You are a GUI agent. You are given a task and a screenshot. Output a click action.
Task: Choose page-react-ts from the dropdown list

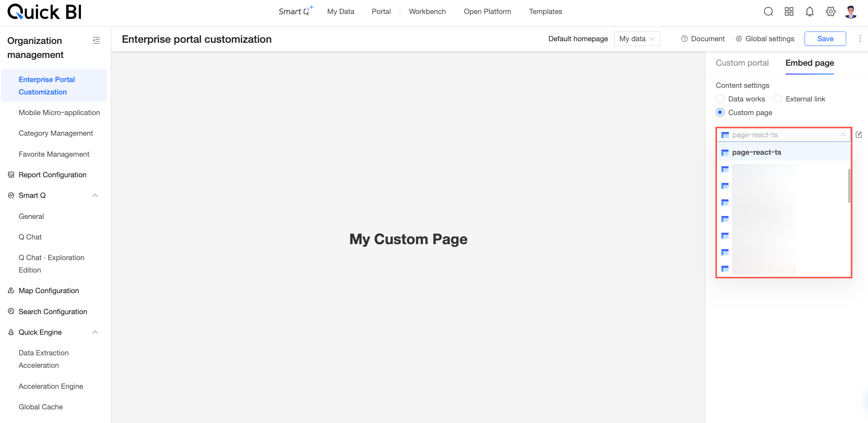(784, 152)
